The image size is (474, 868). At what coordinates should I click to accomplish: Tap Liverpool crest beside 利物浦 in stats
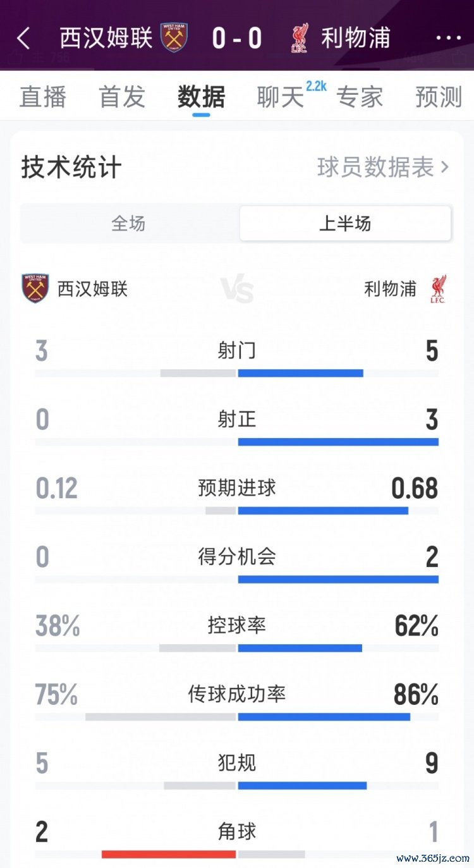point(437,289)
